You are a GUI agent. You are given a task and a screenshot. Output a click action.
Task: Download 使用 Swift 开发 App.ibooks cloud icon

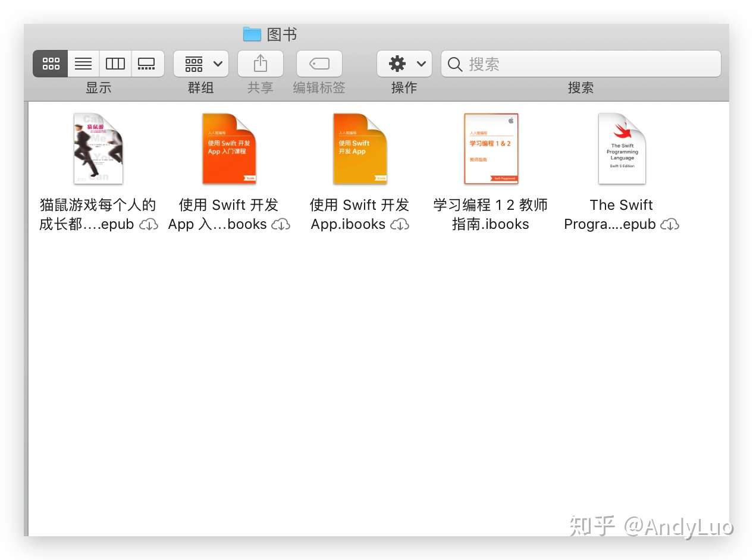(x=400, y=225)
